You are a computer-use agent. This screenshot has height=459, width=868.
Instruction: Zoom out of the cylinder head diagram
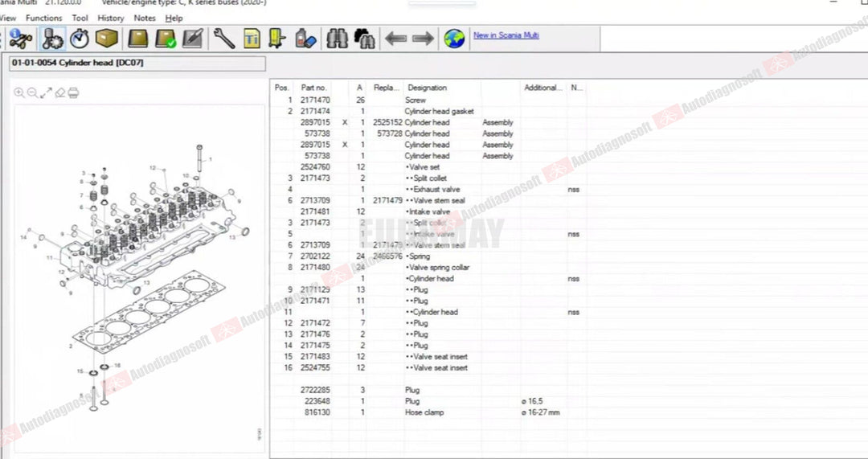(32, 93)
